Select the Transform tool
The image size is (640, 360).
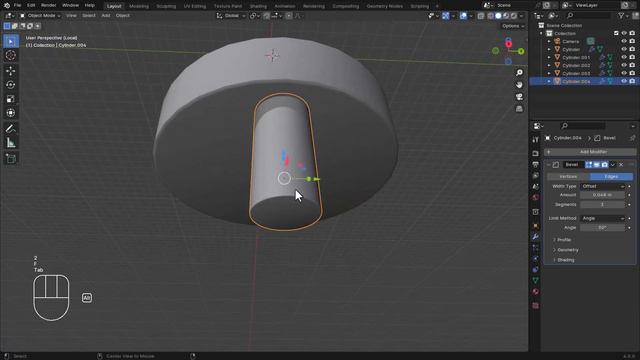tap(11, 113)
